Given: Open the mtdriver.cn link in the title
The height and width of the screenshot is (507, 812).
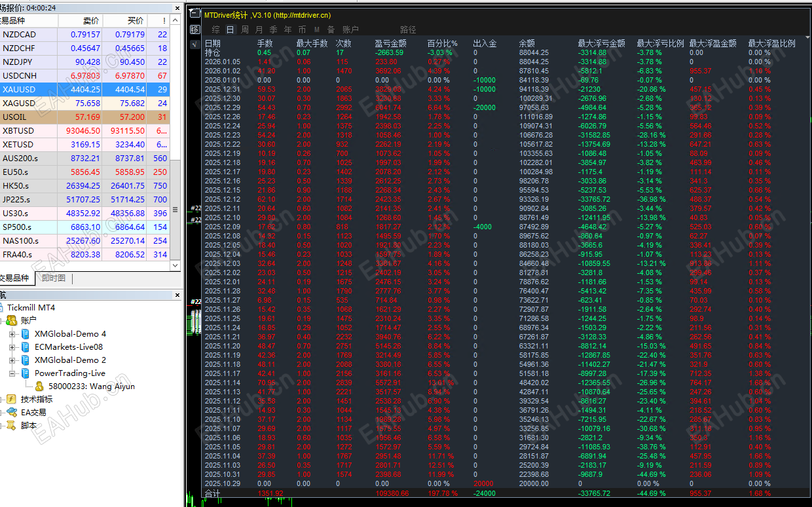Looking at the screenshot, I should click(x=301, y=14).
